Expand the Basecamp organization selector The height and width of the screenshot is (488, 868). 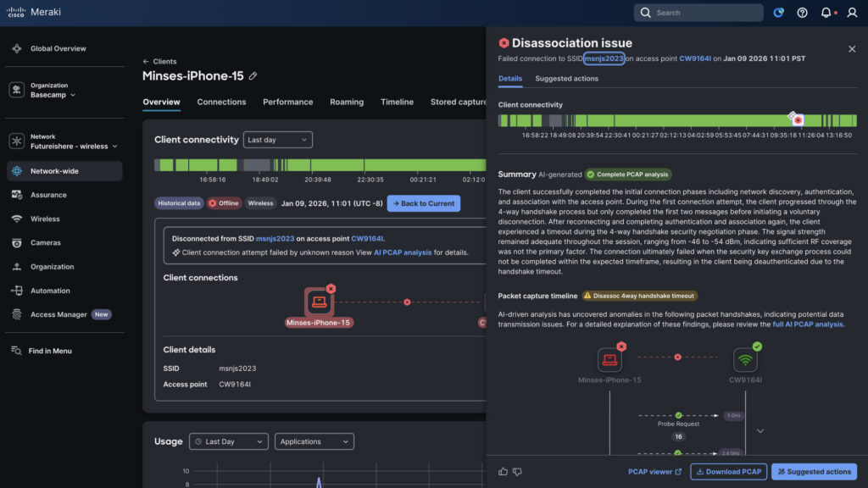(x=53, y=95)
